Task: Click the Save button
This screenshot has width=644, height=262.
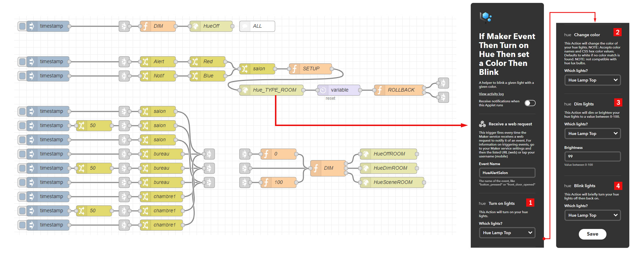Action: (x=592, y=234)
